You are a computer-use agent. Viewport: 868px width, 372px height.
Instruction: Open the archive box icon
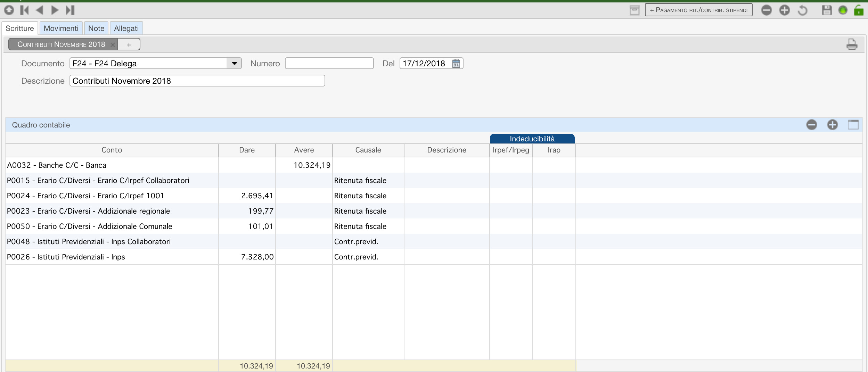pos(634,10)
